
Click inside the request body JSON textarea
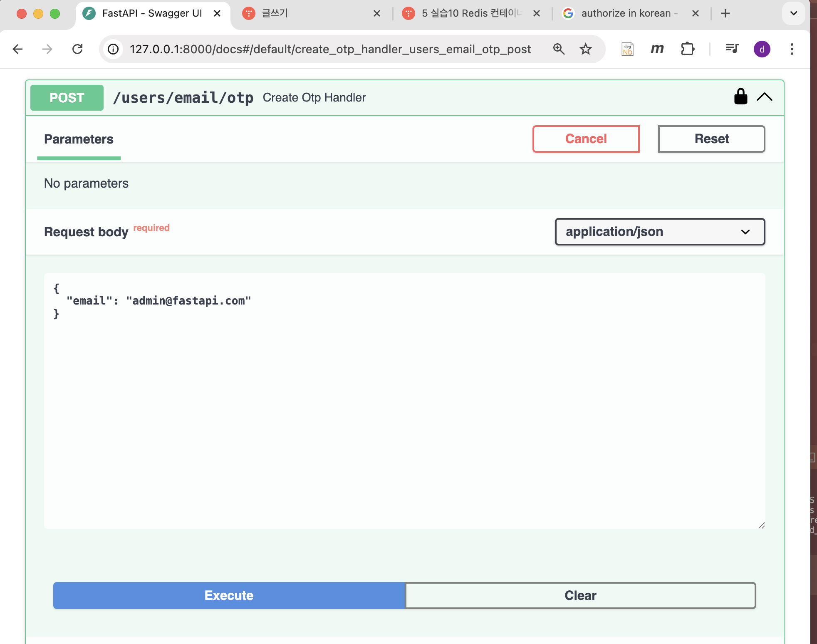(404, 401)
